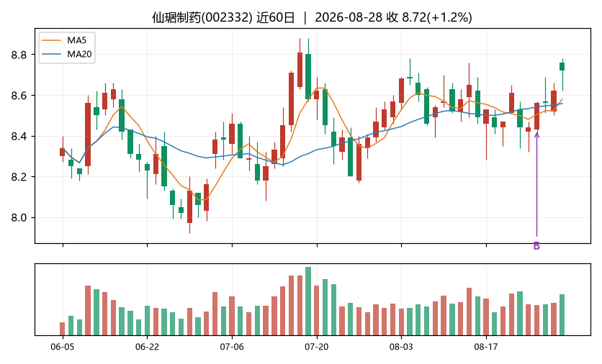This screenshot has height=364, width=602.
Task: Select the 08-17 date axis label
Action: click(x=486, y=347)
